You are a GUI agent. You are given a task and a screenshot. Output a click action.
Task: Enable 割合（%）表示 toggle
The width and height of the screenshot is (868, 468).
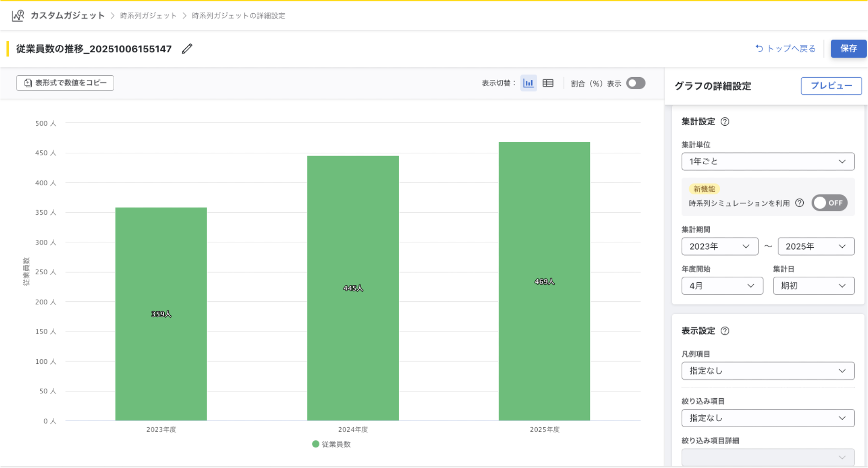636,83
